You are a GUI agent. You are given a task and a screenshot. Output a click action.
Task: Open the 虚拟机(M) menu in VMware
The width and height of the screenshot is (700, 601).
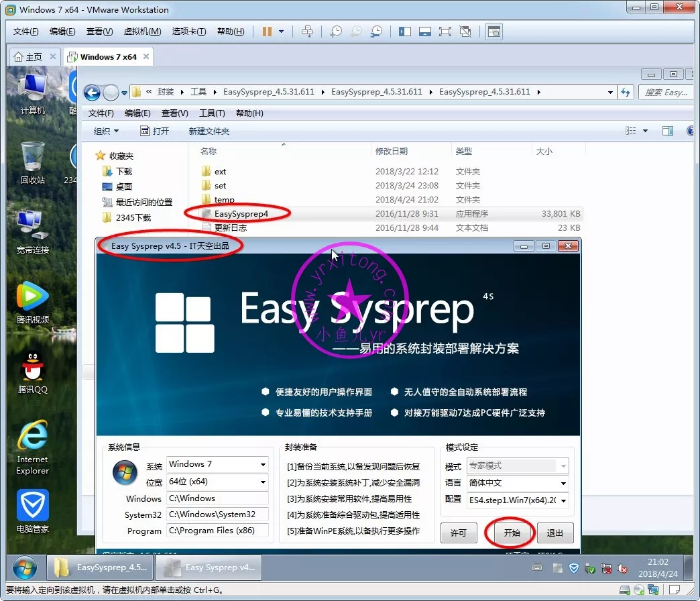point(142,32)
